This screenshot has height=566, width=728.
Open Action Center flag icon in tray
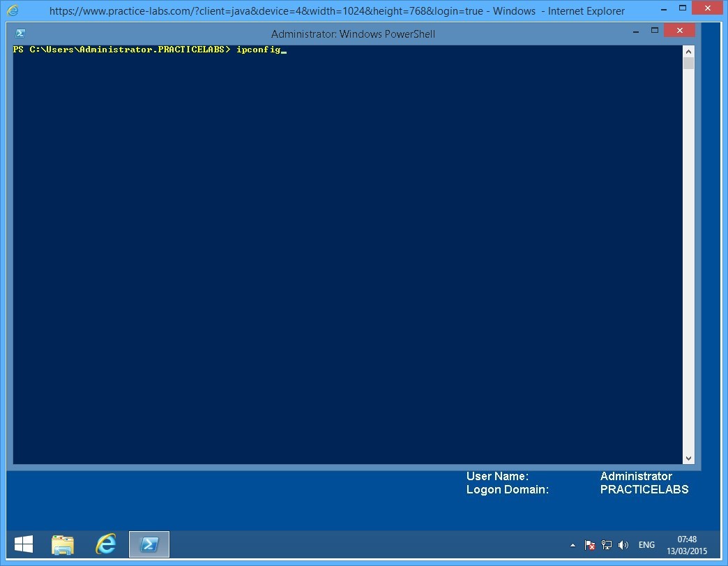(590, 545)
